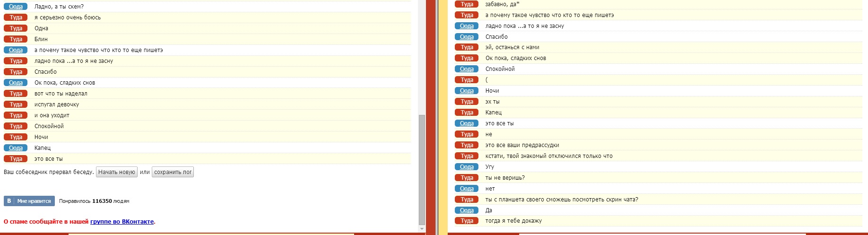Click 'Туда' badge beside 'ты не веришь?'

[x=467, y=178]
